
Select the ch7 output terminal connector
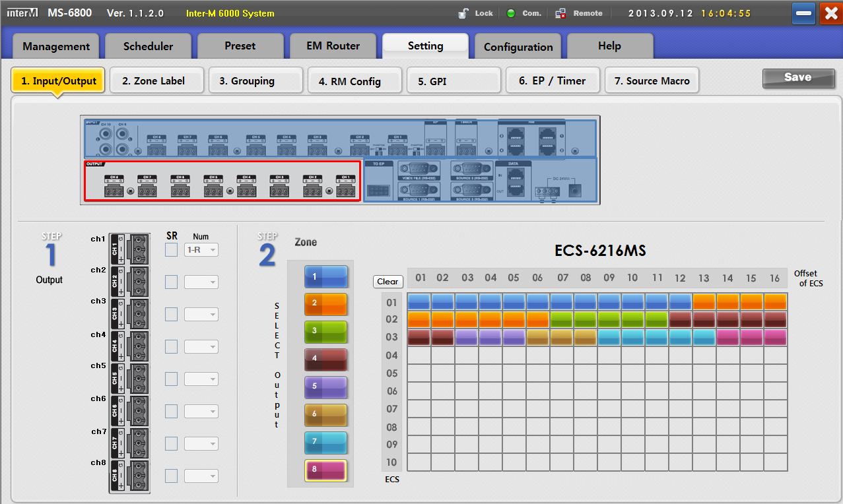(130, 443)
